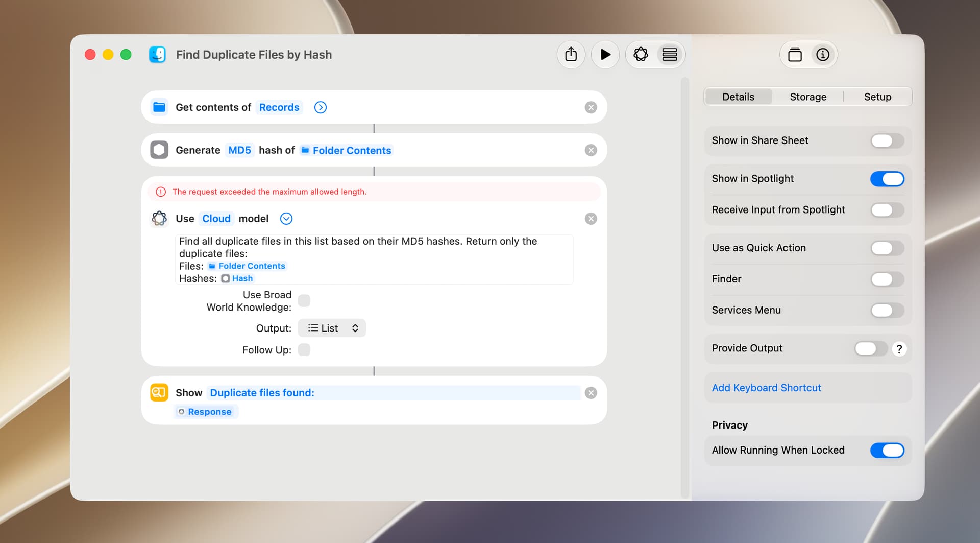Enable the Provide Output switch
The width and height of the screenshot is (980, 543).
tap(871, 348)
